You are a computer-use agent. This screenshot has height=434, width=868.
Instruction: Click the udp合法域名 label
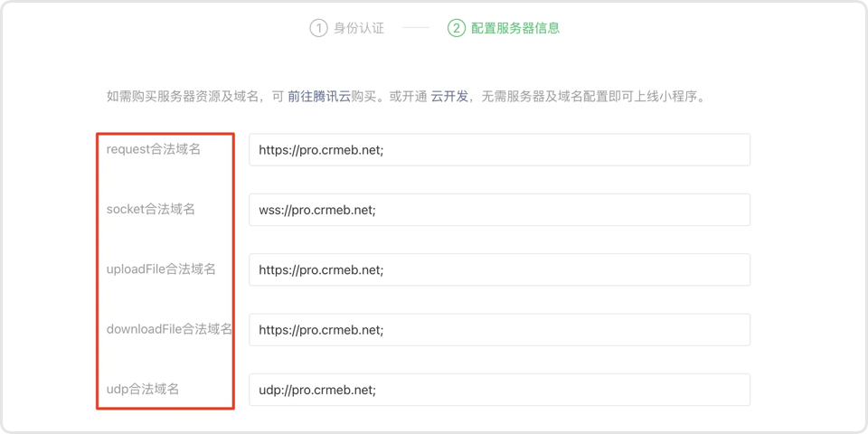coord(143,389)
